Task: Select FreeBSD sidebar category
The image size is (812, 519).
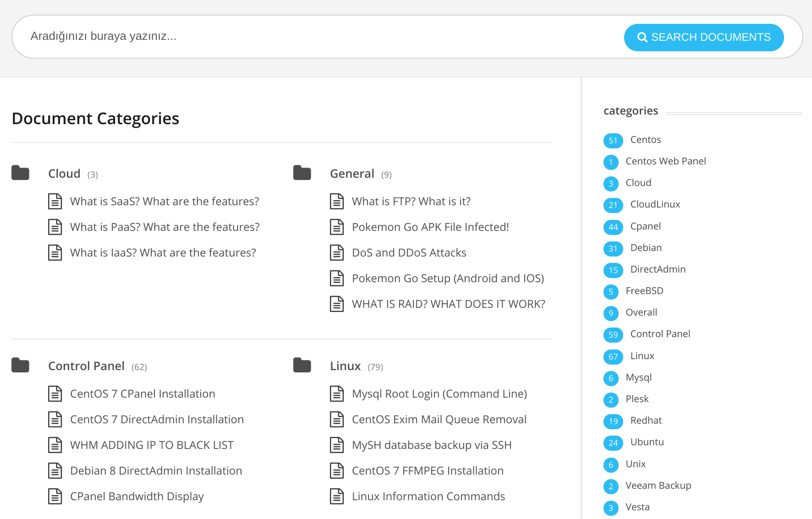Action: [644, 291]
